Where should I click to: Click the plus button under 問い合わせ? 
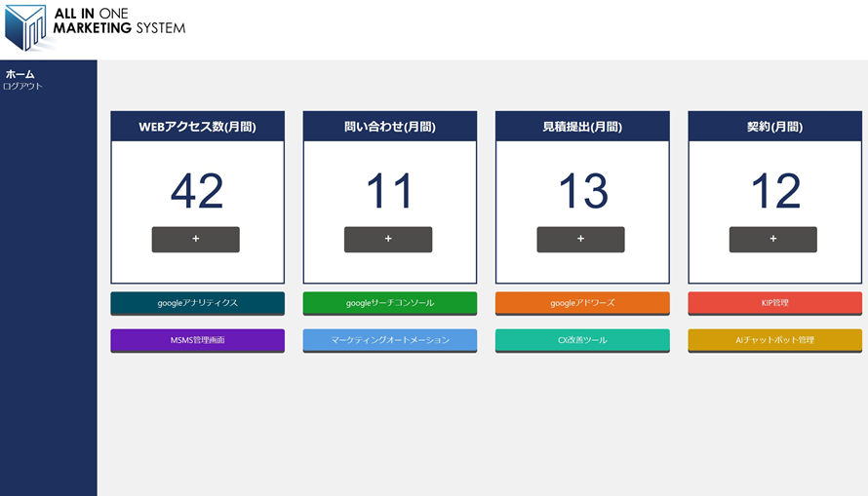pyautogui.click(x=388, y=240)
